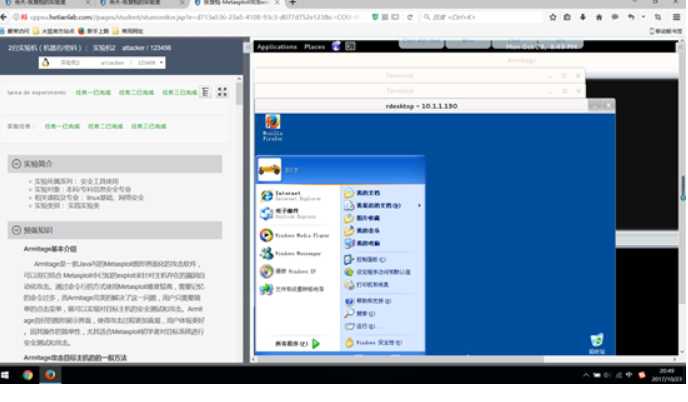Open Firefox from Windows taskbar
688x402 pixels.
click(x=50, y=375)
